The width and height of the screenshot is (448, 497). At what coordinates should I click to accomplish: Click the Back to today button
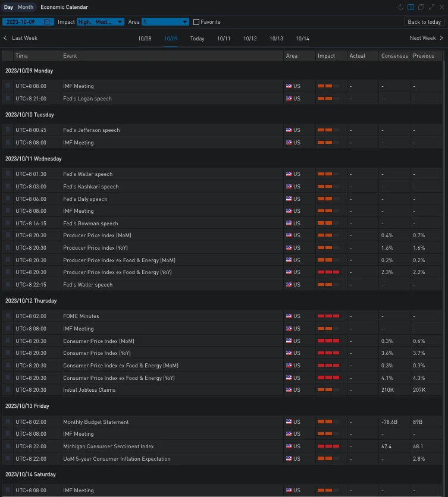click(424, 22)
